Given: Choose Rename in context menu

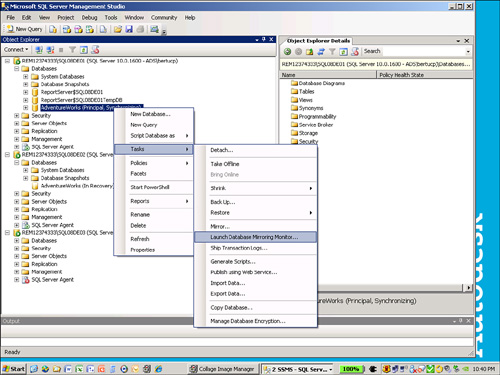Looking at the screenshot, I should pyautogui.click(x=154, y=215).
